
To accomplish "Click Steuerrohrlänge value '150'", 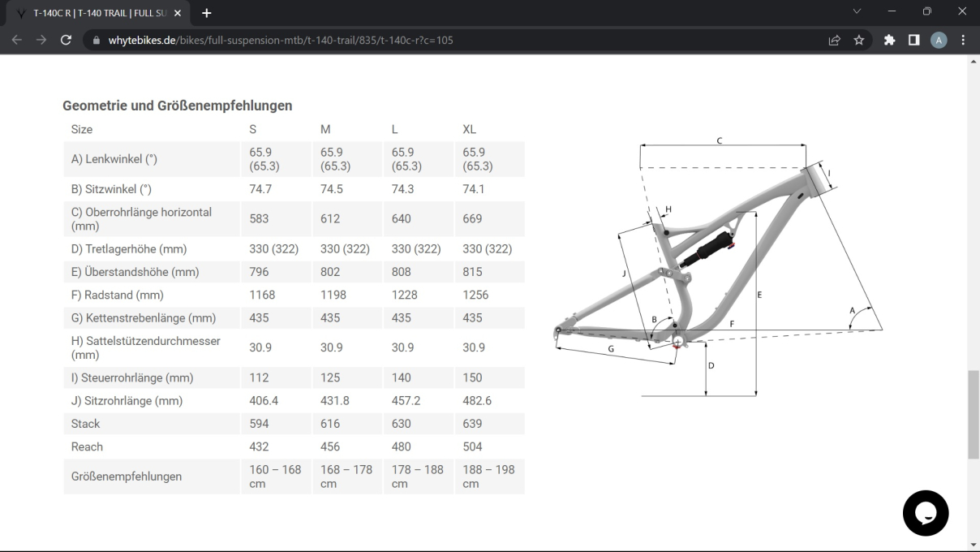I will pyautogui.click(x=472, y=377).
